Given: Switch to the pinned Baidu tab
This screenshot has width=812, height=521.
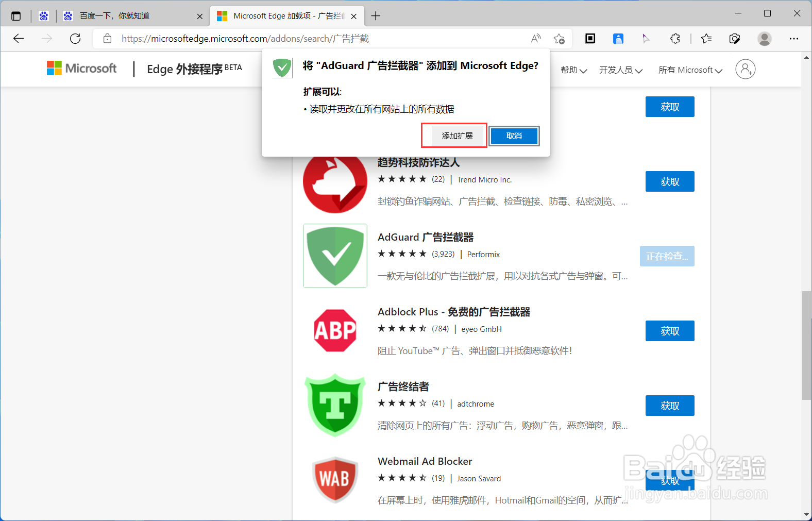Looking at the screenshot, I should coord(44,16).
